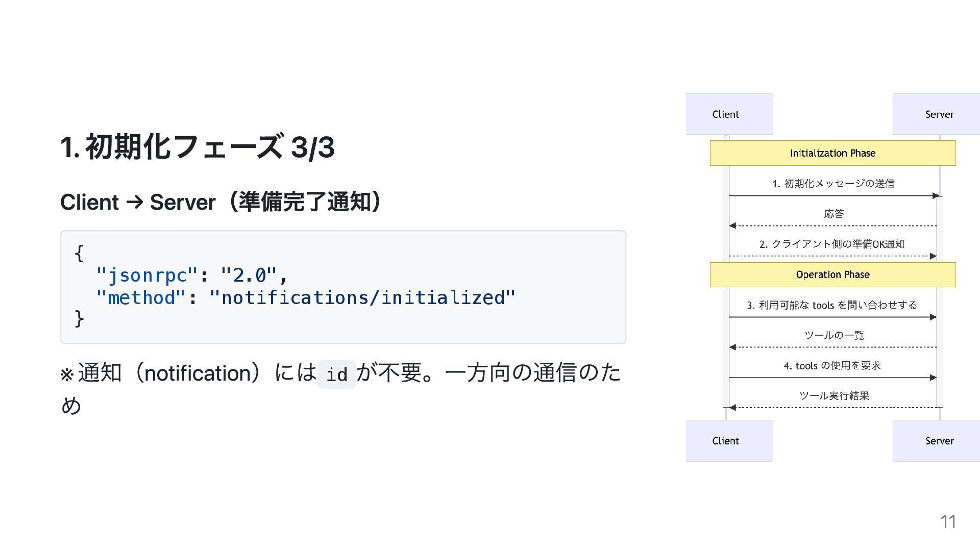Click the label 1. 初期化メッセージの送信

pos(833,184)
